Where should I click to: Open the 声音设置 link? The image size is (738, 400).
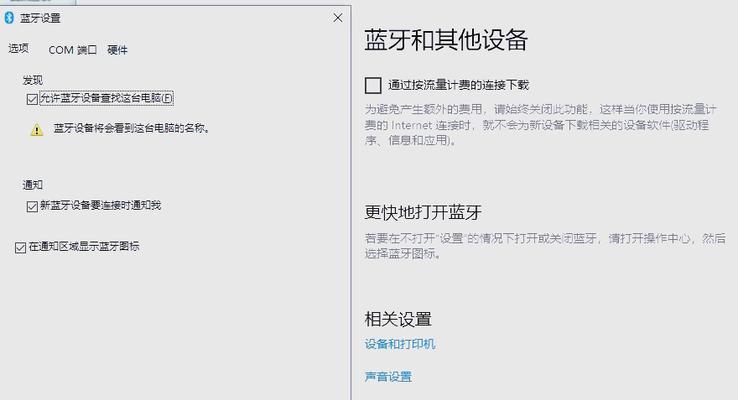click(x=388, y=376)
